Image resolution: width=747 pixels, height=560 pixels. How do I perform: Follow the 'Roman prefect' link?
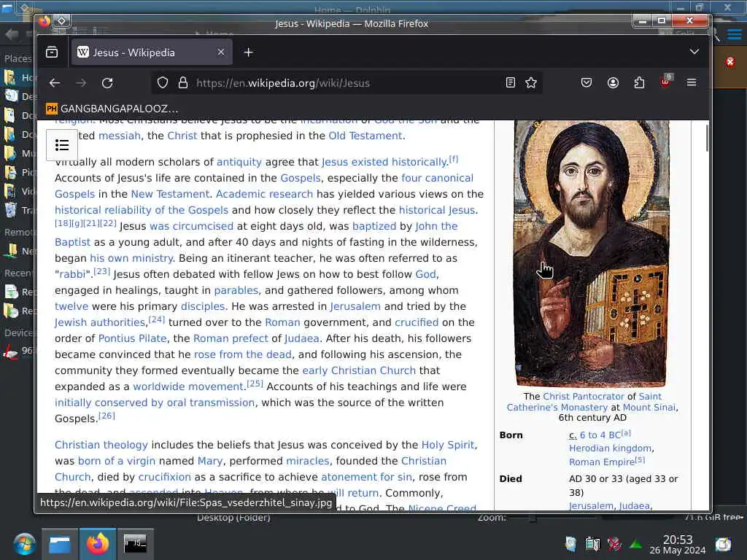[x=231, y=338]
